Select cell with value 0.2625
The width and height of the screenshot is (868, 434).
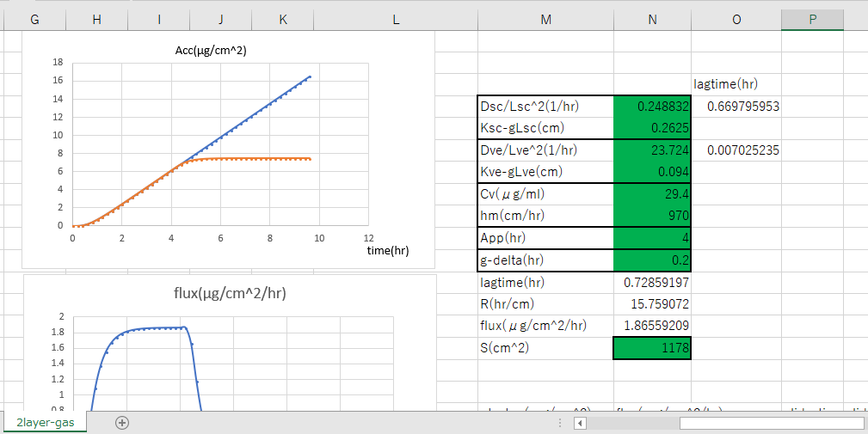pyautogui.click(x=652, y=128)
